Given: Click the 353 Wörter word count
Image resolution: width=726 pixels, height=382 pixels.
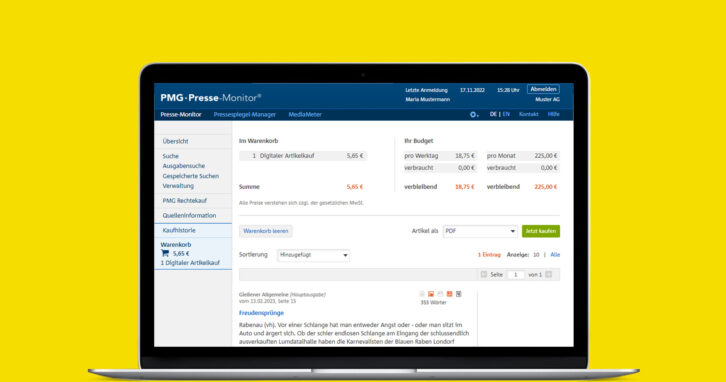Looking at the screenshot, I should [x=433, y=302].
